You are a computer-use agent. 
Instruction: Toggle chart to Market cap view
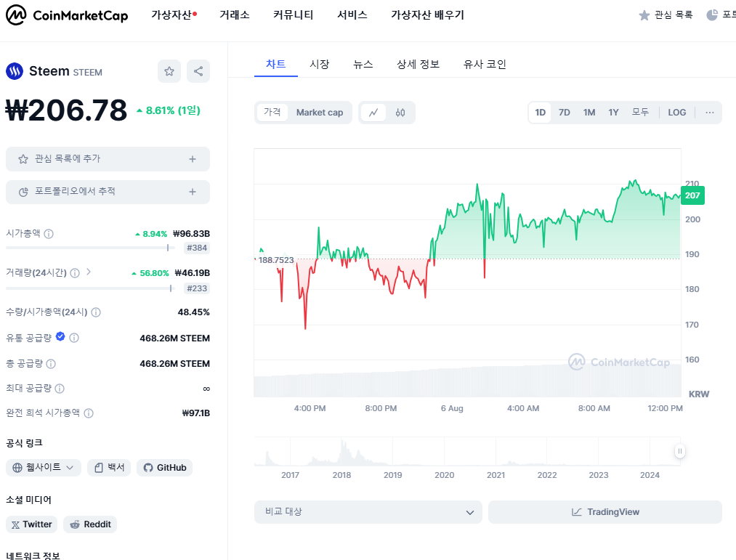(x=320, y=113)
